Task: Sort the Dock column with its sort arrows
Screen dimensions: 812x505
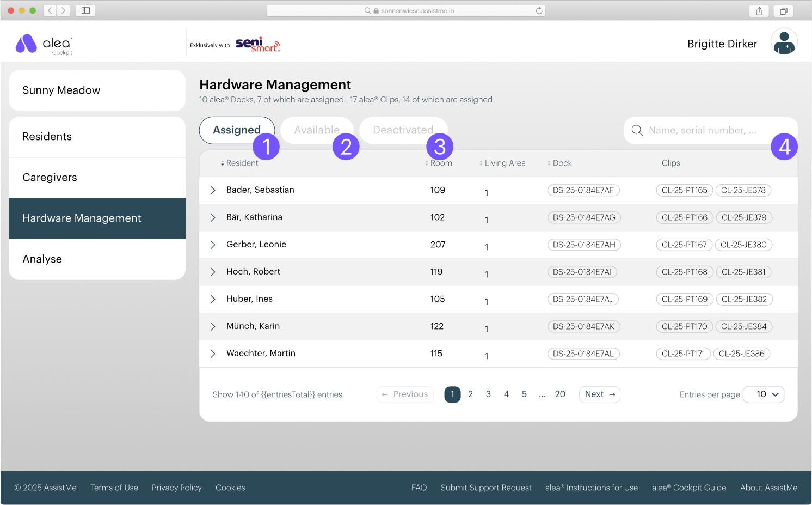Action: click(x=550, y=162)
